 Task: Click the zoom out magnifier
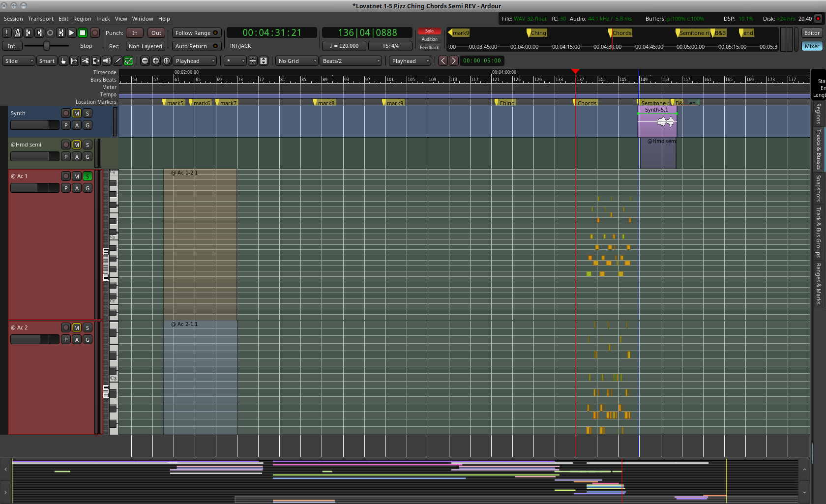pos(145,61)
